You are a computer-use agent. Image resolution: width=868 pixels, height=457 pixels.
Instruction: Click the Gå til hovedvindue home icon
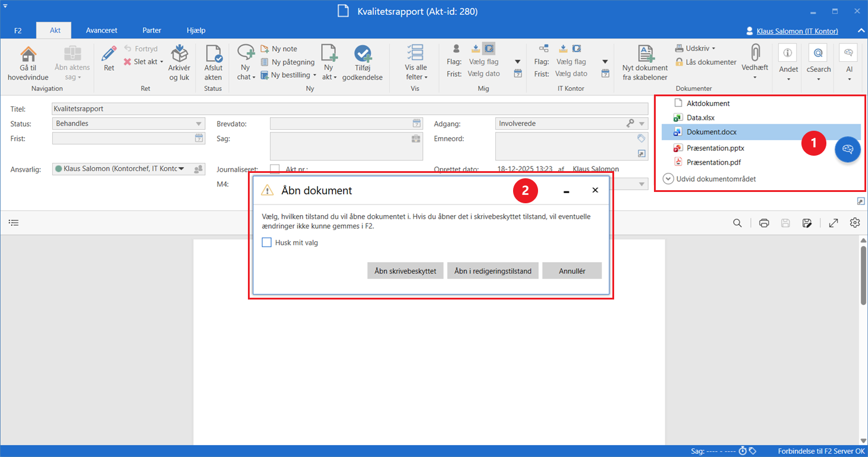pyautogui.click(x=28, y=54)
